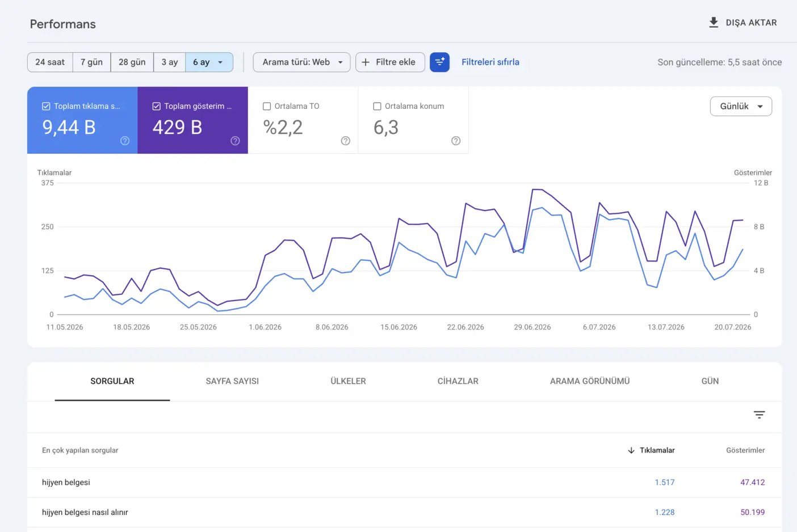Click the query 'hijyen belgesi'
Screen dimensions: 797x532
coord(66,483)
